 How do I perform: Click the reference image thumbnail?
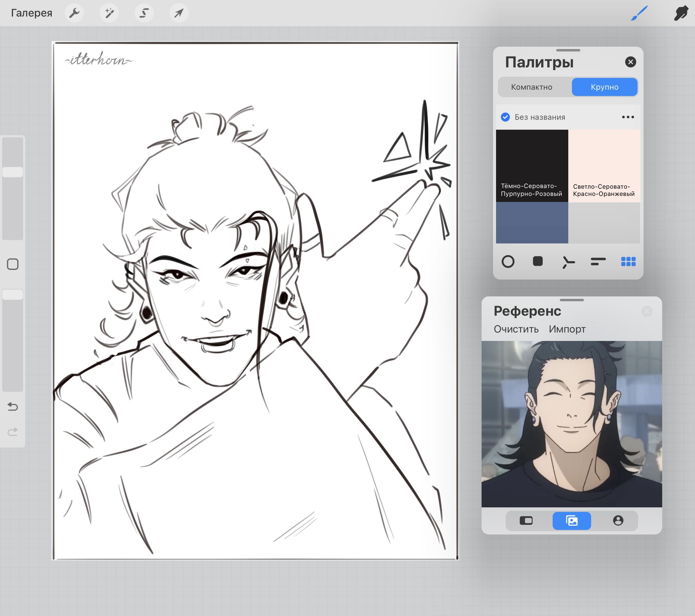tap(572, 424)
